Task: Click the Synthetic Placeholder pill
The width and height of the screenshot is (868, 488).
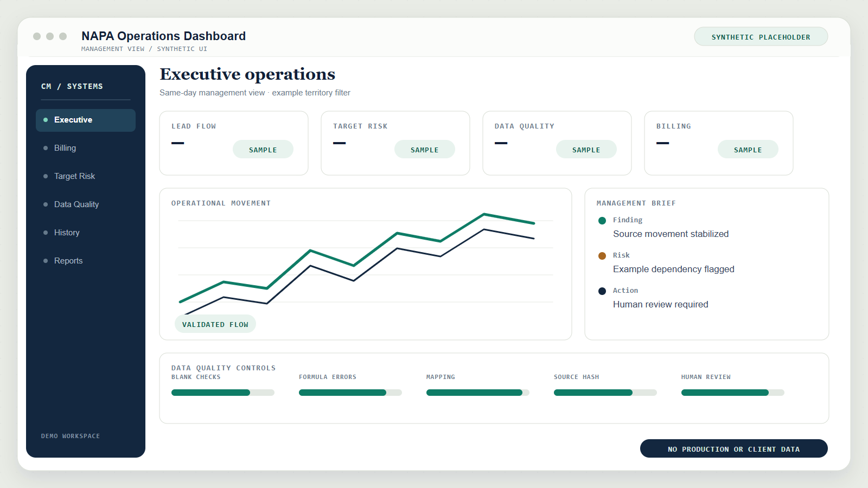Action: [761, 37]
